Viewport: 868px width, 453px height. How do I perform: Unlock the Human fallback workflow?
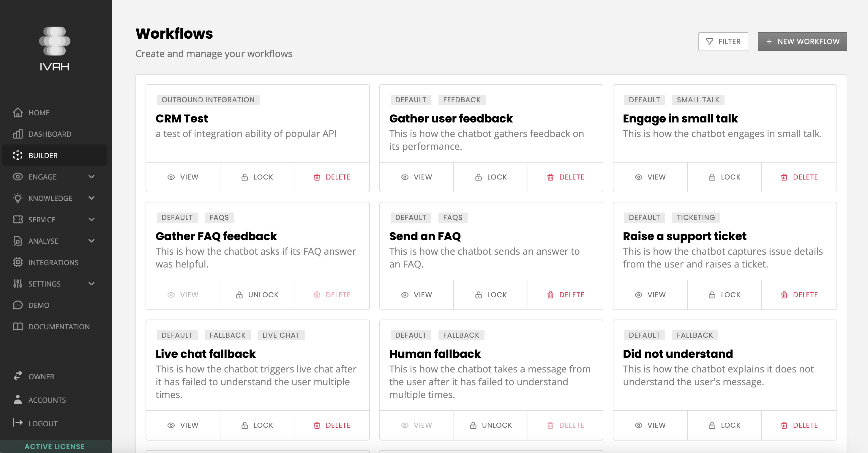coord(491,425)
